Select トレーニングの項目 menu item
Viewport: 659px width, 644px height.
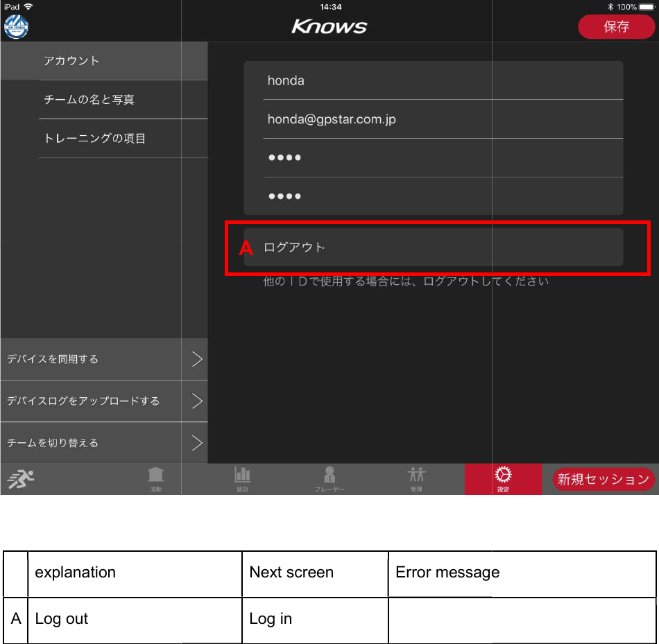coord(104,138)
